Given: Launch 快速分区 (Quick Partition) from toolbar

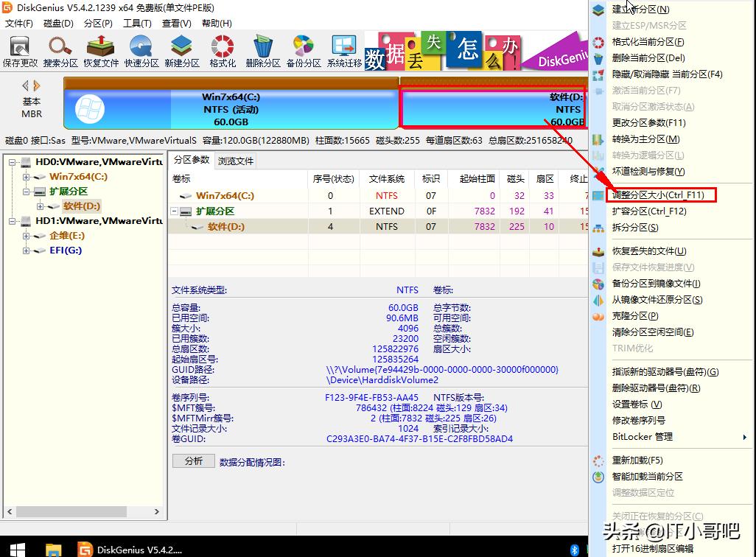Looking at the screenshot, I should [141, 50].
